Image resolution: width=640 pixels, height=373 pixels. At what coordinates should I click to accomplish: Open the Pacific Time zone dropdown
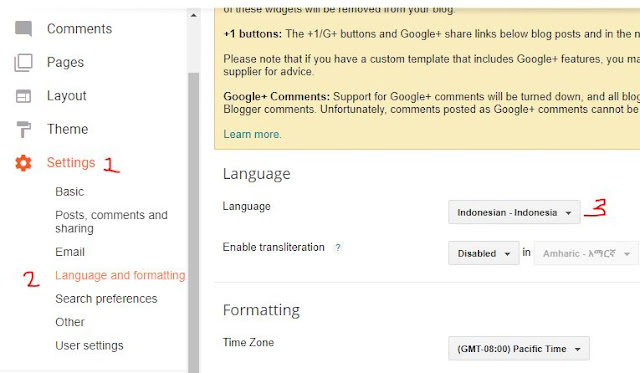tap(519, 349)
